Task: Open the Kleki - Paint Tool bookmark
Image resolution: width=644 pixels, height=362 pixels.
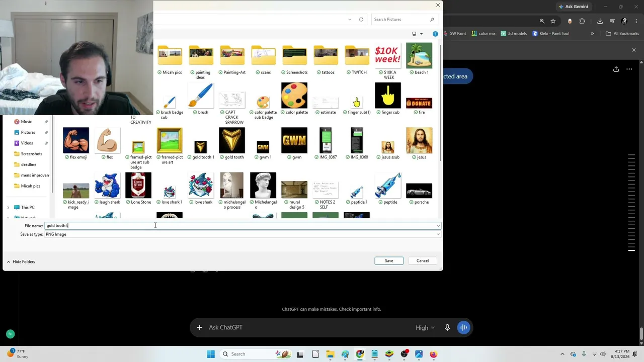Action: point(550,34)
